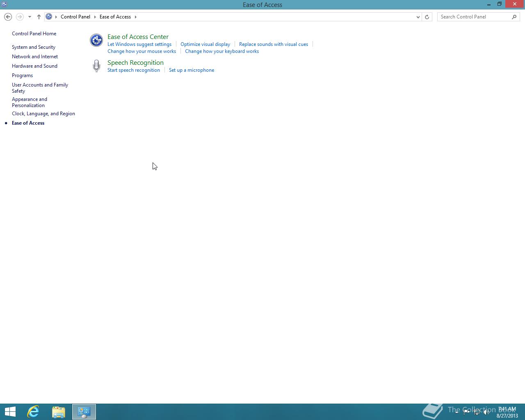This screenshot has height=420, width=525.
Task: Minimize the Ease of Access window
Action: pyautogui.click(x=489, y=5)
